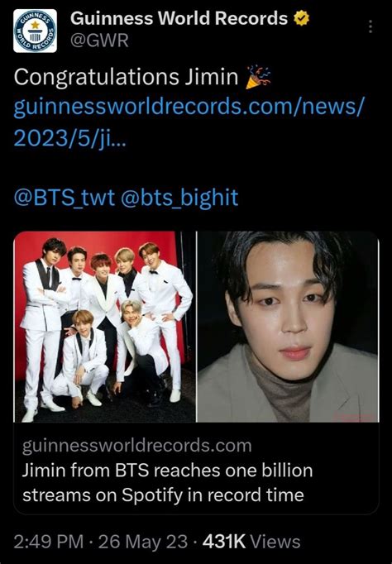Click the truncated 2023/5/ji... link text
This screenshot has height=564, width=392.
70,138
